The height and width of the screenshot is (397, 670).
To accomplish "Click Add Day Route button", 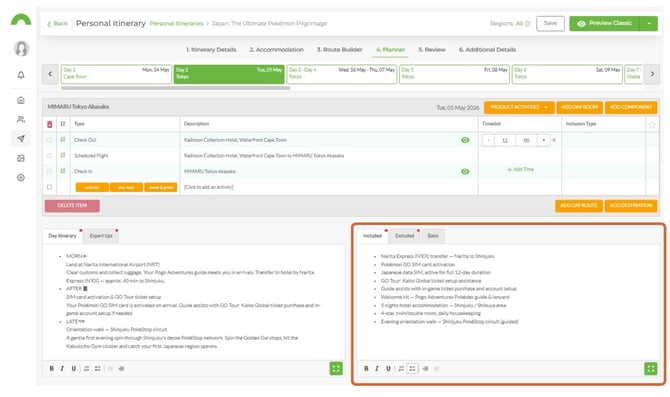I will 579,206.
